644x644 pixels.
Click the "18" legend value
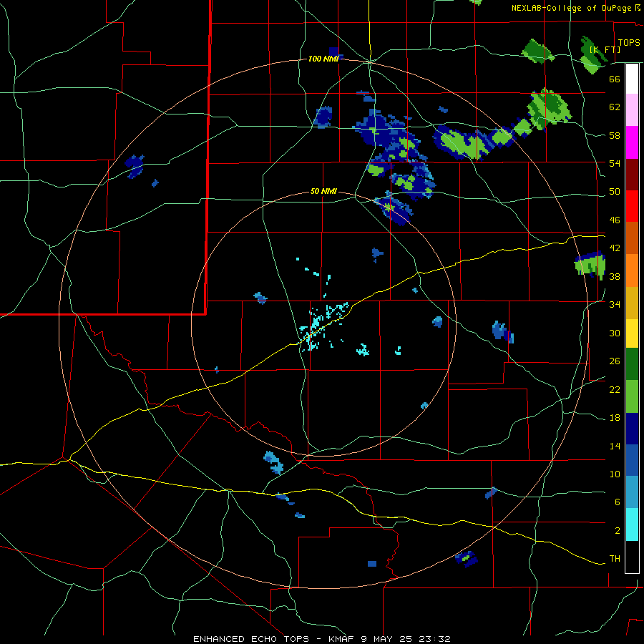point(615,418)
